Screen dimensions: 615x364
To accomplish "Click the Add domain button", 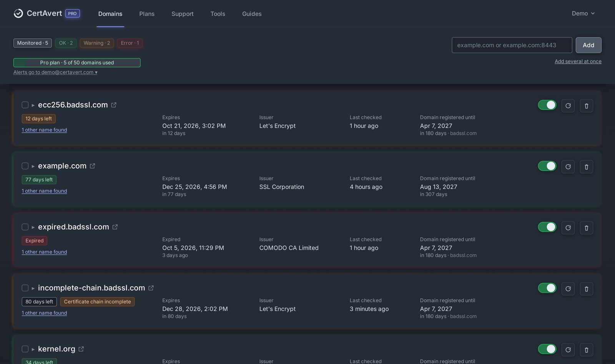I will [588, 45].
